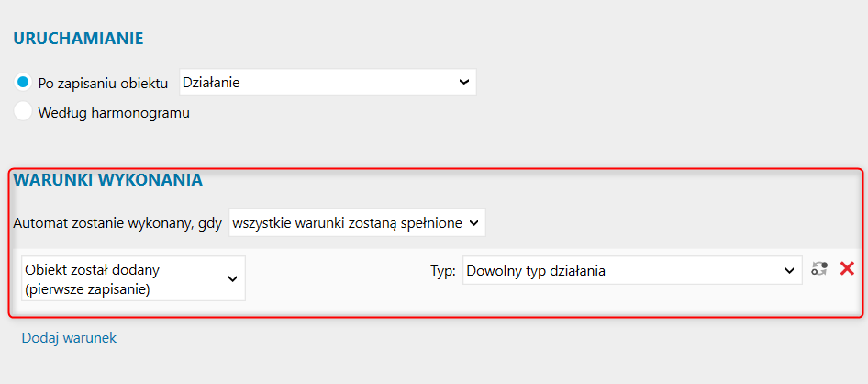The image size is (868, 384).
Task: Click the 'Po zapisaniu obiektu' label text
Action: (103, 84)
